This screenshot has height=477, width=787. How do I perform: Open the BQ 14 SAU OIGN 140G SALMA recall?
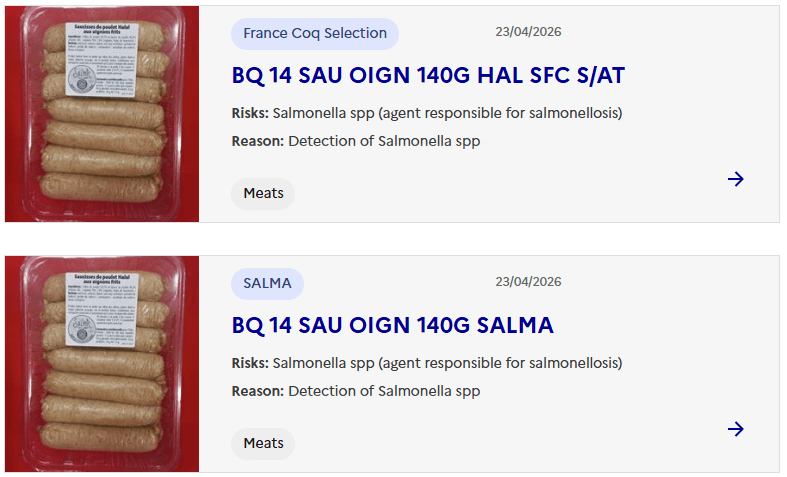click(392, 326)
